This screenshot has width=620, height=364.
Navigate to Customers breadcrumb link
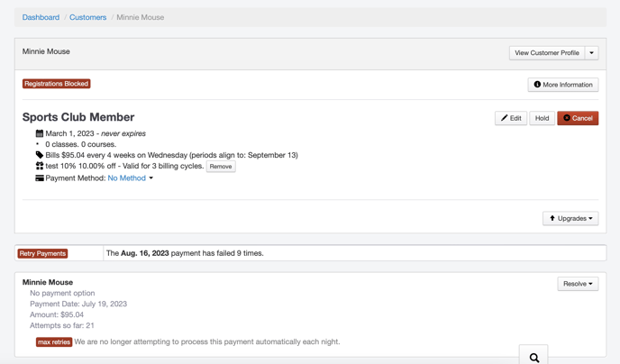pos(87,17)
